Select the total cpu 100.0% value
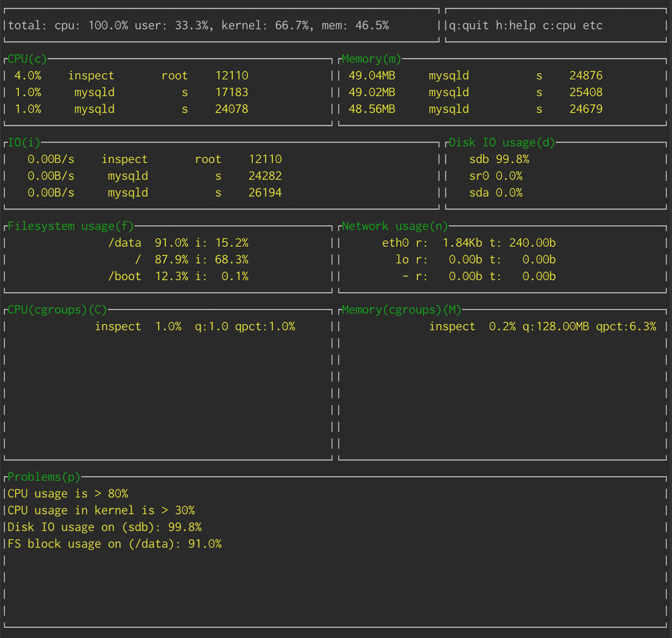Screen dimensions: 672x638 108,26
